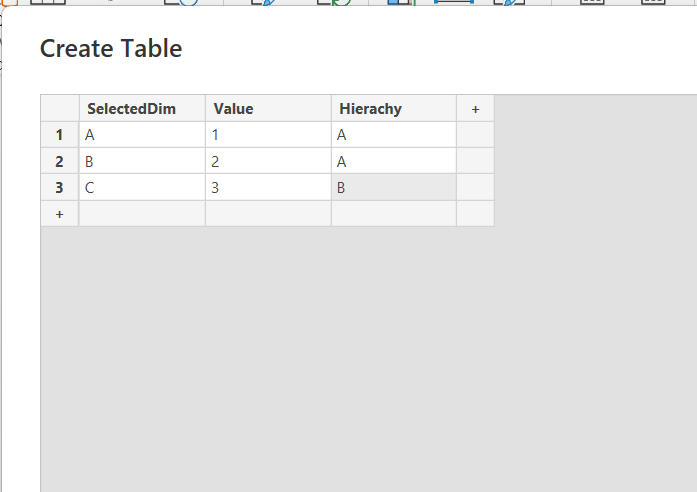
Task: Click Hierachy cell in row 2
Action: pyautogui.click(x=394, y=161)
